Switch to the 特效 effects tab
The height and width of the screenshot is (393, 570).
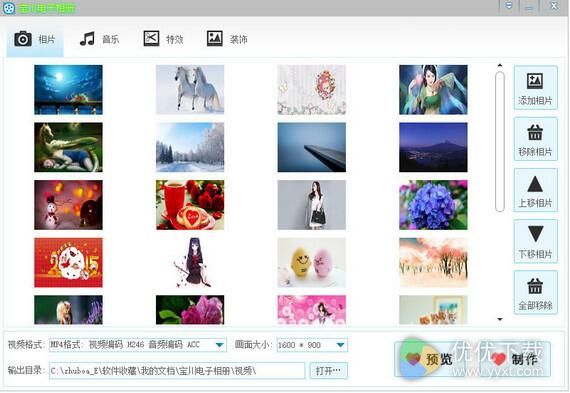tap(164, 39)
